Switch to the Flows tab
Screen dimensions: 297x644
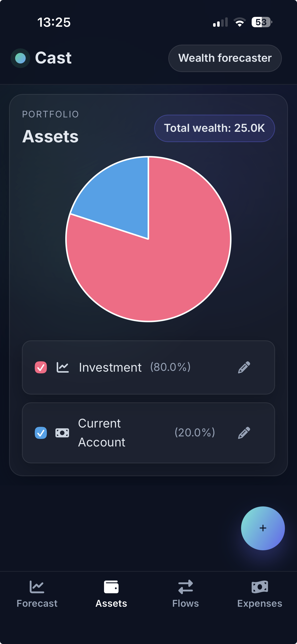pyautogui.click(x=185, y=593)
